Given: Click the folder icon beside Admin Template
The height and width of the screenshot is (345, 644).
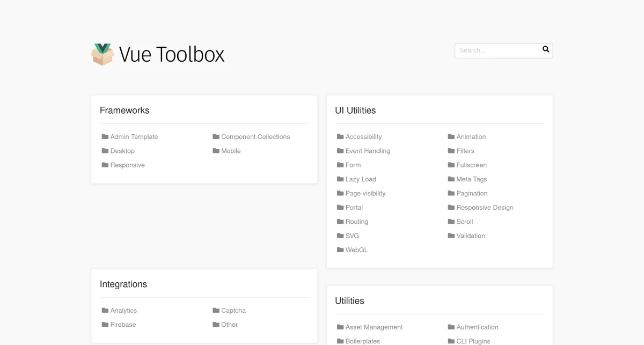Looking at the screenshot, I should click(x=104, y=137).
